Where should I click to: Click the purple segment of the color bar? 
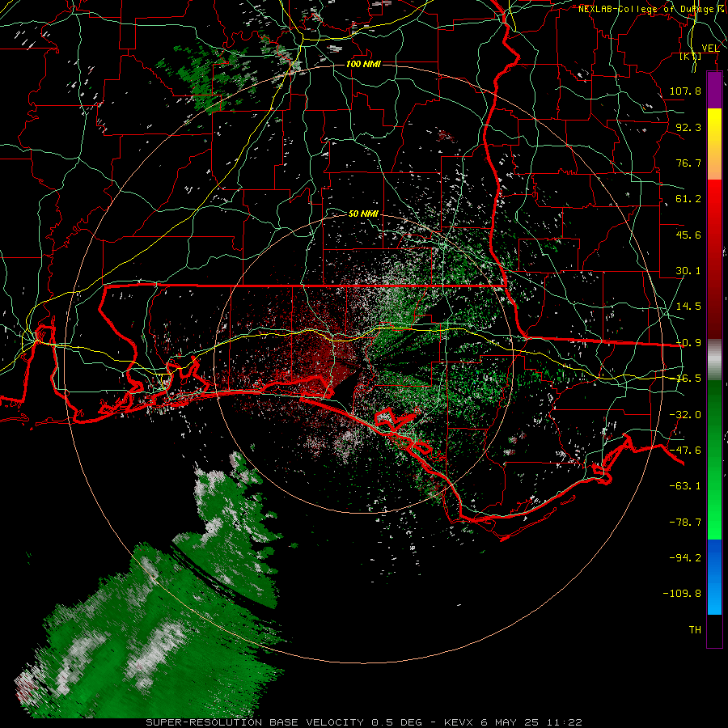point(714,91)
